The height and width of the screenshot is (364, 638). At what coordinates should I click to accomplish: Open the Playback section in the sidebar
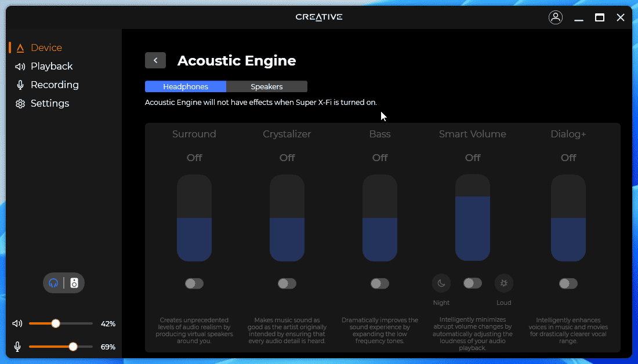52,66
